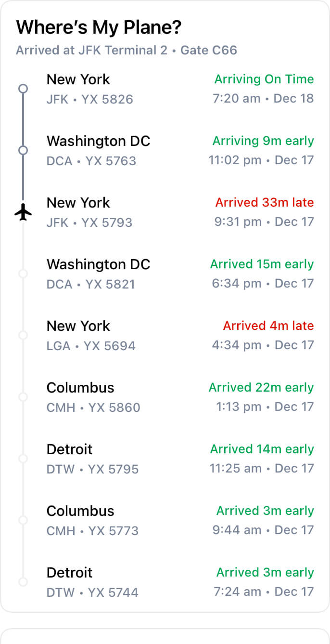Click the airplane icon on the timeline

tap(23, 212)
